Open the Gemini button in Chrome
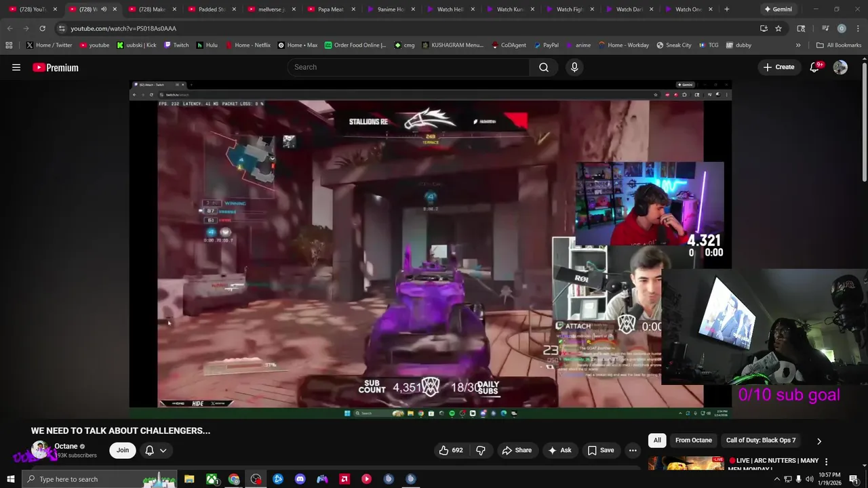Viewport: 868px width, 488px height. (x=777, y=9)
